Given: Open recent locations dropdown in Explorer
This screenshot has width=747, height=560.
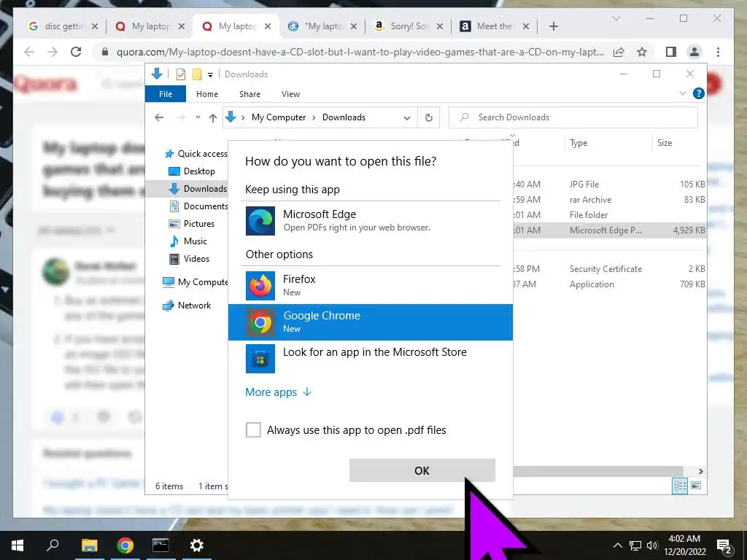Looking at the screenshot, I should [x=198, y=117].
